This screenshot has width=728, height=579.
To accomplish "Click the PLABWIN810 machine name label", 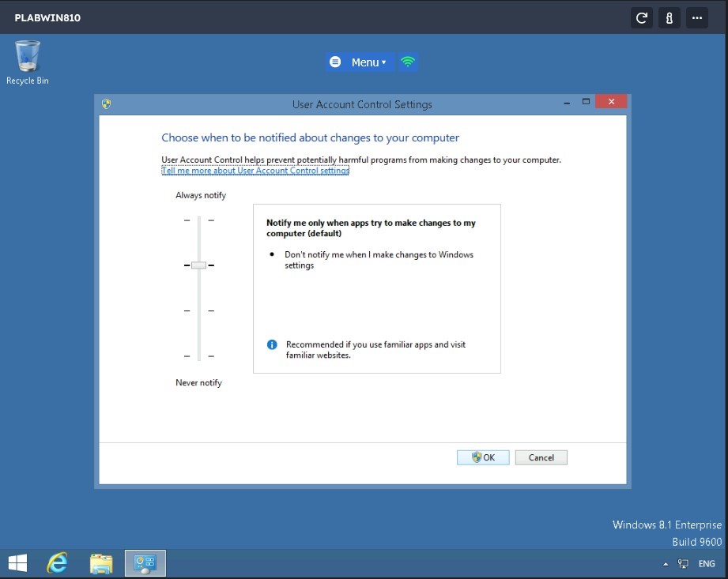I will click(x=47, y=17).
